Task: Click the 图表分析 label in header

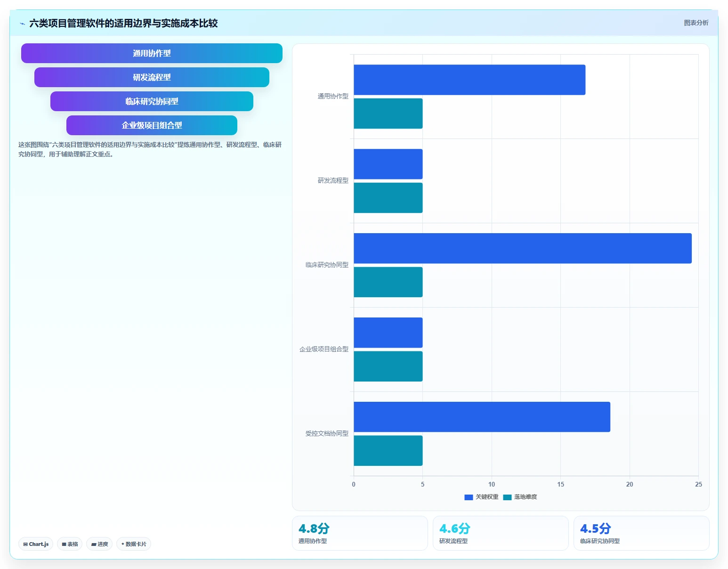Action: pos(696,23)
